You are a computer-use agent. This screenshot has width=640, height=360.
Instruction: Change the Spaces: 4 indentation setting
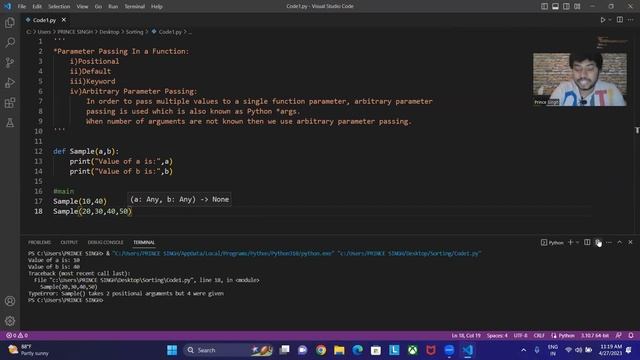click(x=497, y=336)
